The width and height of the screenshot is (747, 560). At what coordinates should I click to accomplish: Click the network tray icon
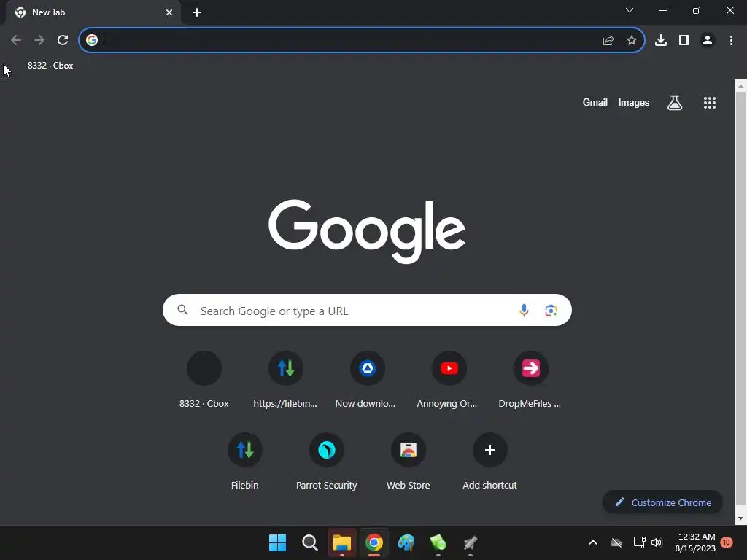[x=639, y=542]
